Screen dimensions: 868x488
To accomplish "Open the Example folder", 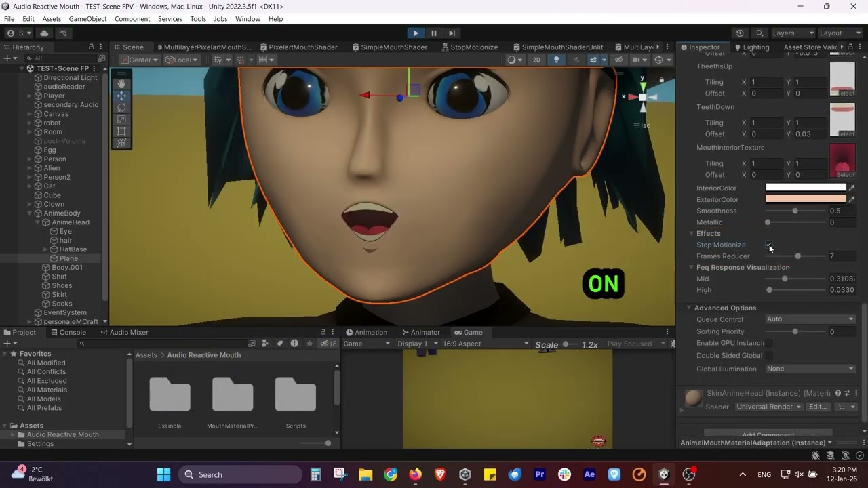I will coord(170,402).
